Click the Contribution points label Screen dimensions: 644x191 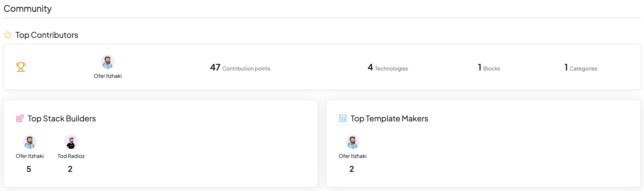(246, 69)
